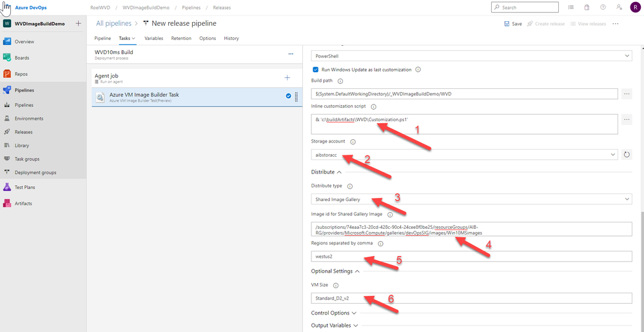Collapse the Optional Settings section
The height and width of the screenshot is (332, 644).
coord(336,271)
